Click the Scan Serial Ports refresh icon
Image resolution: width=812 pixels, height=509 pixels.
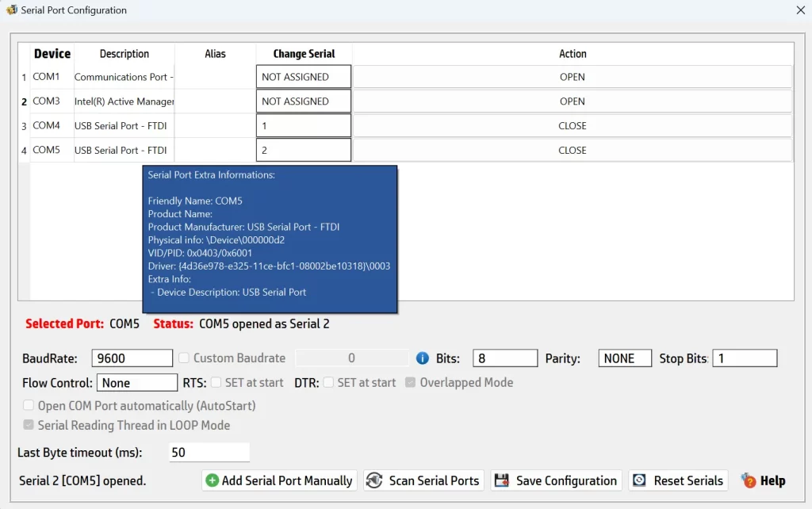click(374, 480)
